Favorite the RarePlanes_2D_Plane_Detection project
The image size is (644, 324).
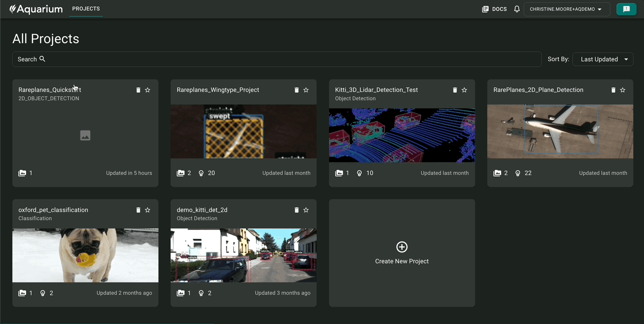point(623,90)
